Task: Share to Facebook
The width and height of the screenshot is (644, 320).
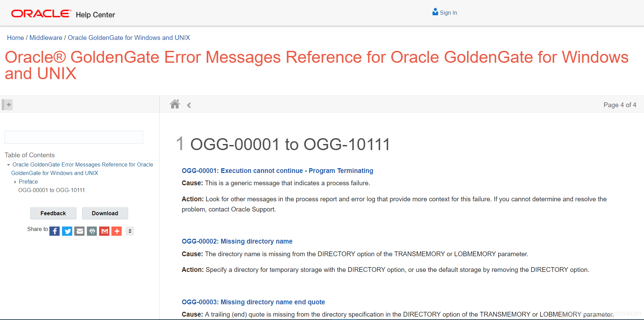Action: pyautogui.click(x=55, y=231)
